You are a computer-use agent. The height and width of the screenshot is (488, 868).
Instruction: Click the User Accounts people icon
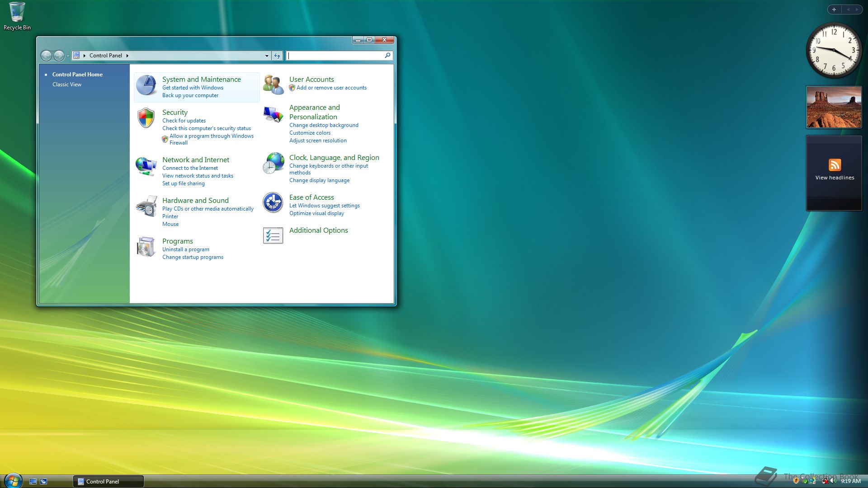(273, 85)
